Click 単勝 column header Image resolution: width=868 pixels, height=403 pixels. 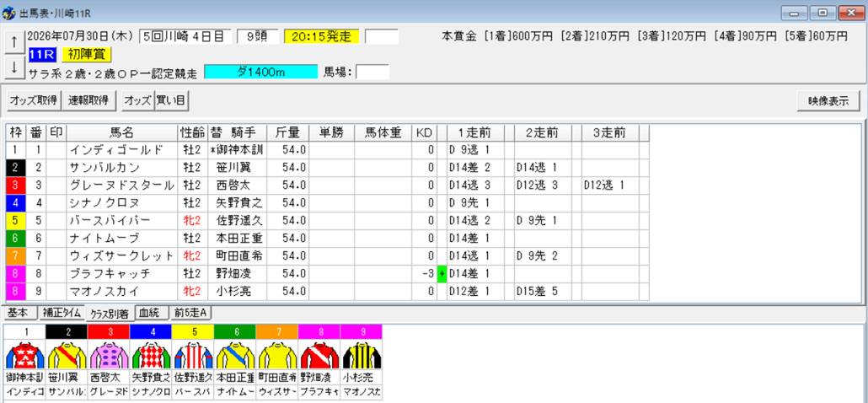[331, 133]
